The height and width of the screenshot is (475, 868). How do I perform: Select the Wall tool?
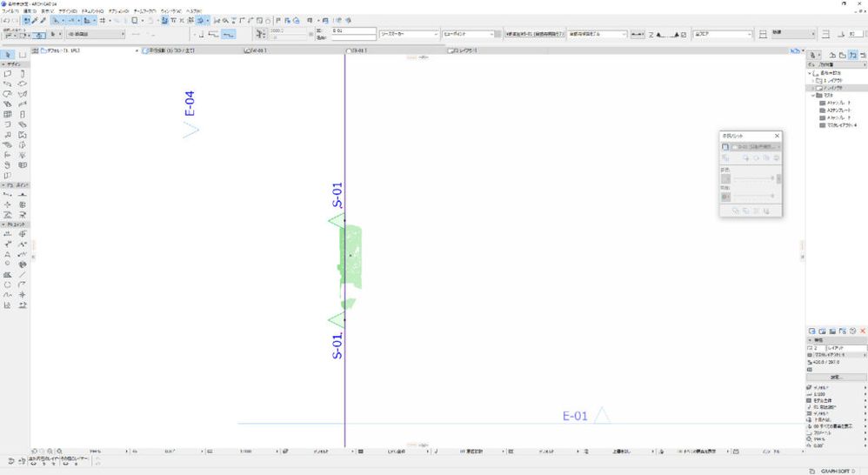[8, 74]
